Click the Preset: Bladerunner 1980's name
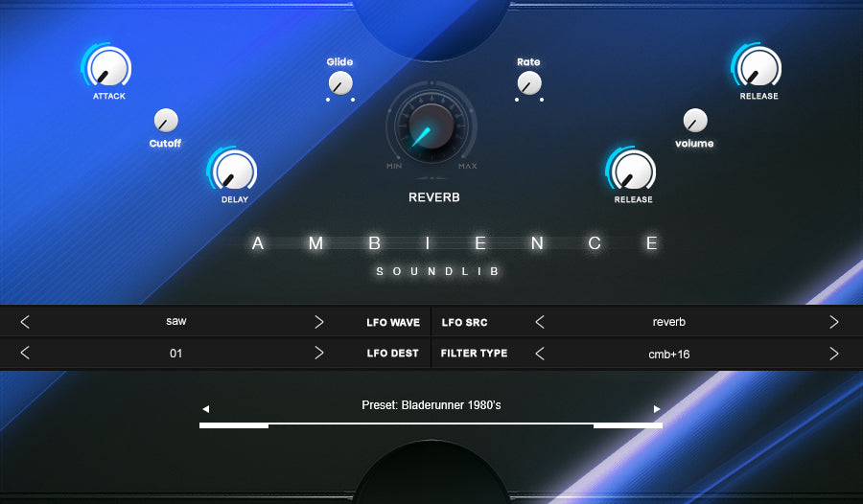 431,405
